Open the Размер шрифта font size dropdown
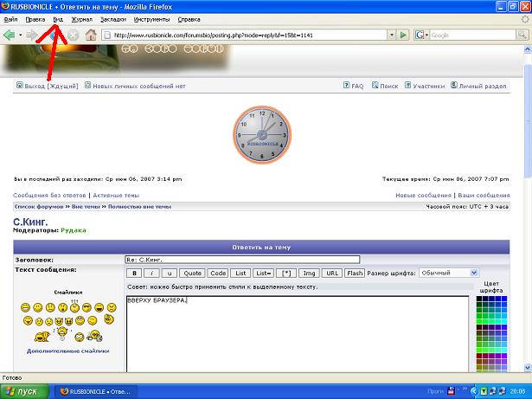Screen dimensions: 532x399 [449, 273]
